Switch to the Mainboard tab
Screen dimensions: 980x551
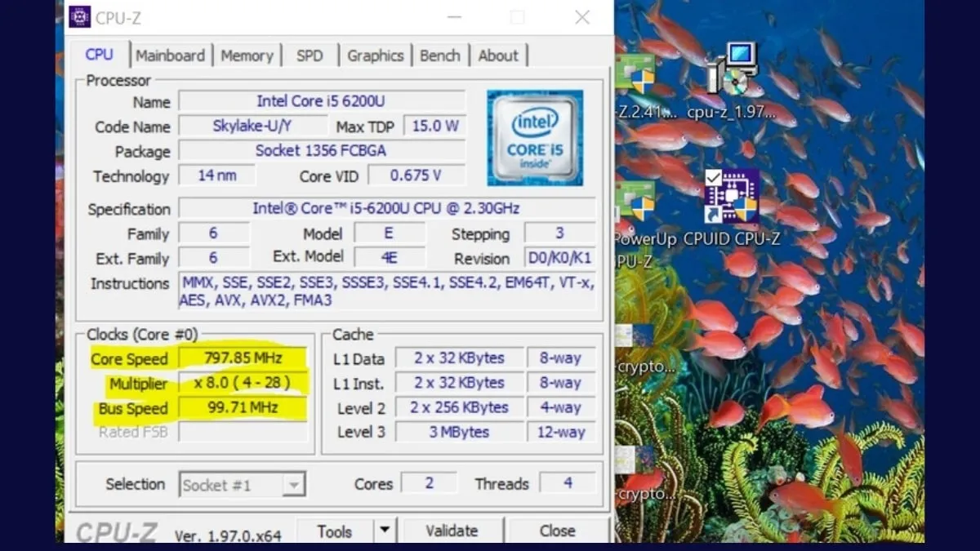click(x=171, y=55)
